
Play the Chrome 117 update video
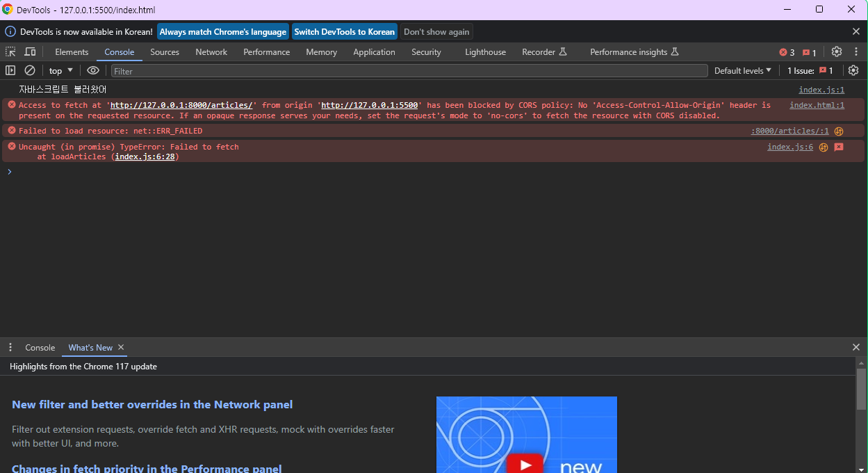pos(525,464)
